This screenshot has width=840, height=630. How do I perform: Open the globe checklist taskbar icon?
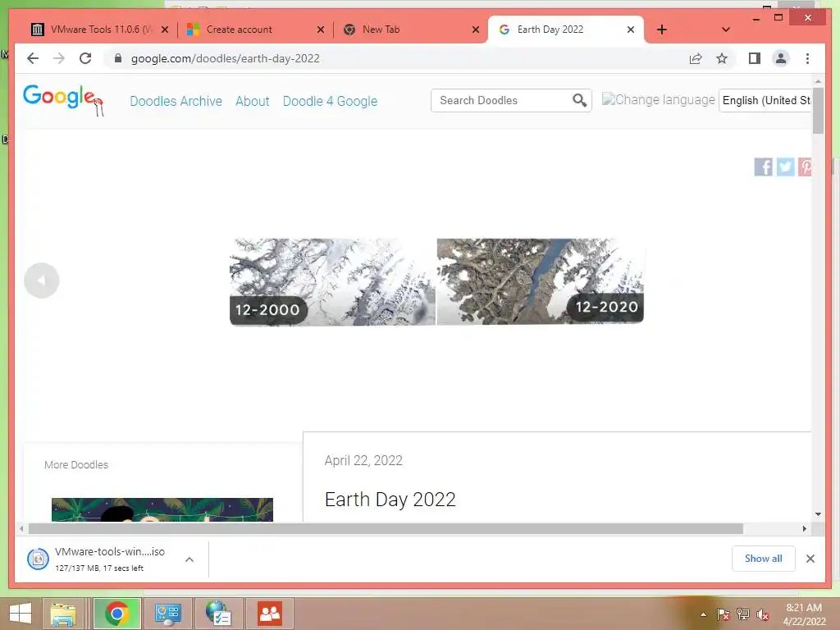pos(218,614)
